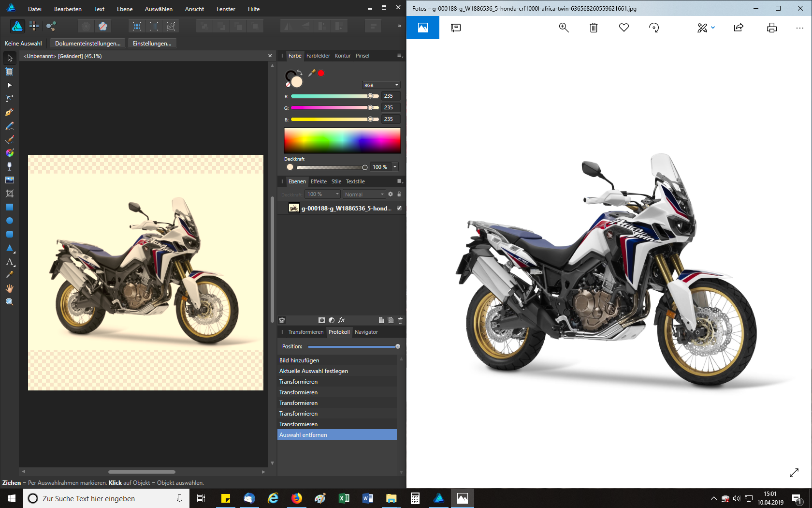Delete the layer with trash icon
This screenshot has width=812, height=508.
pos(400,320)
